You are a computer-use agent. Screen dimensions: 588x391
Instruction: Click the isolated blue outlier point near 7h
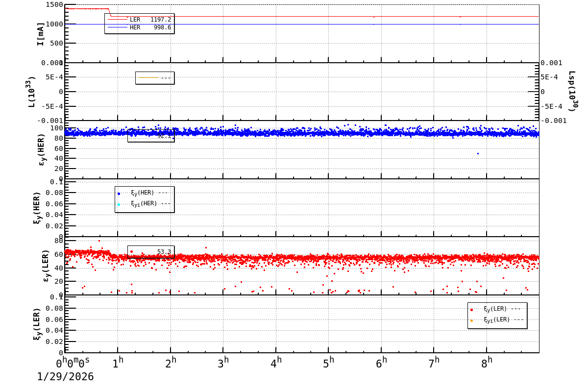477,153
